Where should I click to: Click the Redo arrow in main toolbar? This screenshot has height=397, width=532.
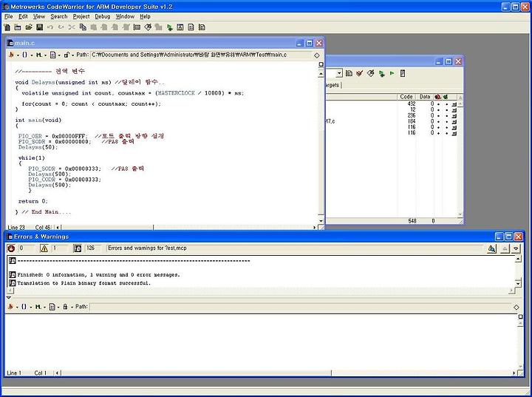[61, 27]
